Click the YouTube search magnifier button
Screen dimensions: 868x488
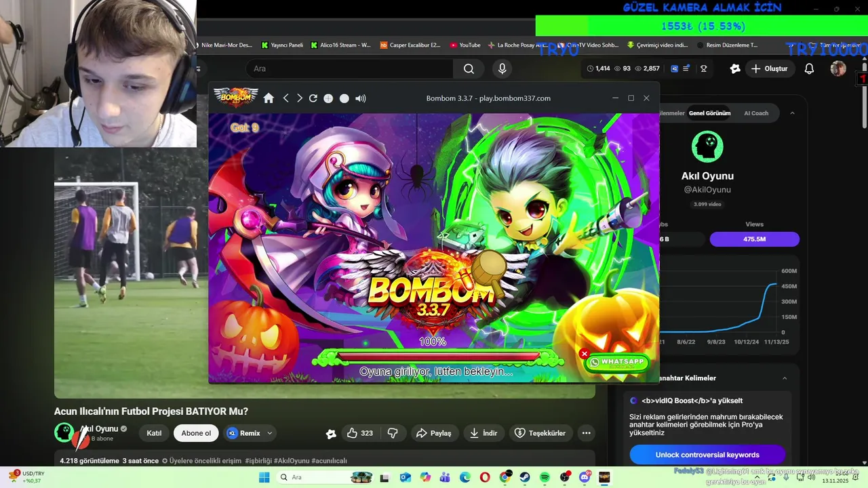pyautogui.click(x=469, y=68)
